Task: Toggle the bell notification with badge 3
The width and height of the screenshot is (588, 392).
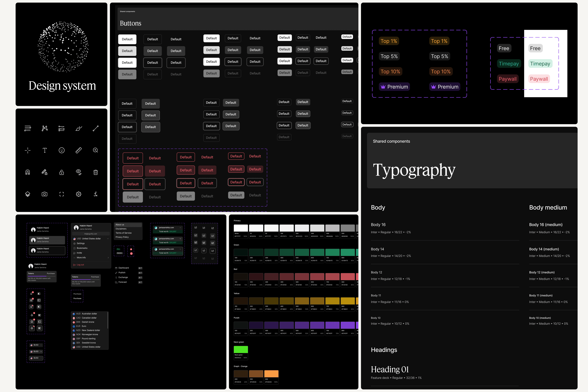Action: point(31,294)
